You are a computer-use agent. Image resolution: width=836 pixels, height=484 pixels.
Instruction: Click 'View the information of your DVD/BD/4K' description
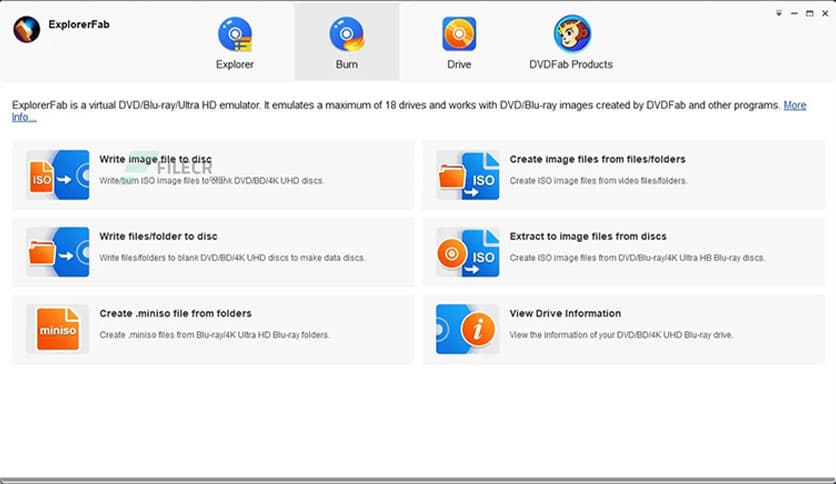click(621, 335)
